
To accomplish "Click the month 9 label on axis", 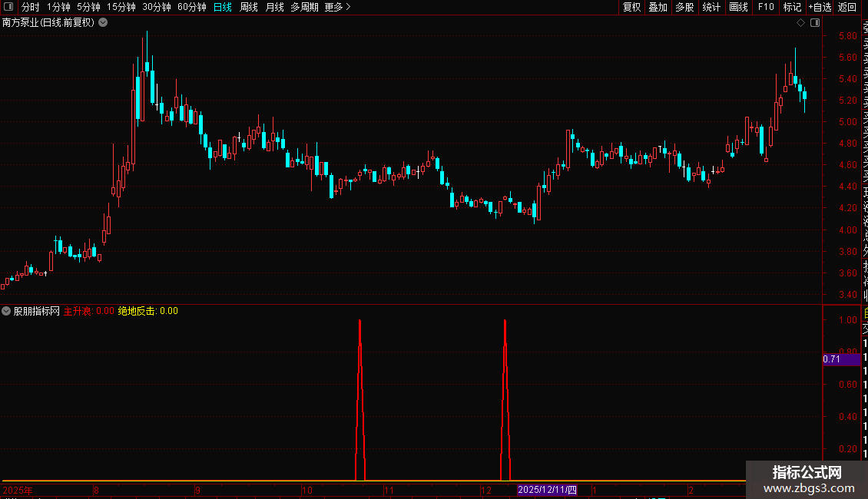I will coord(197,490).
